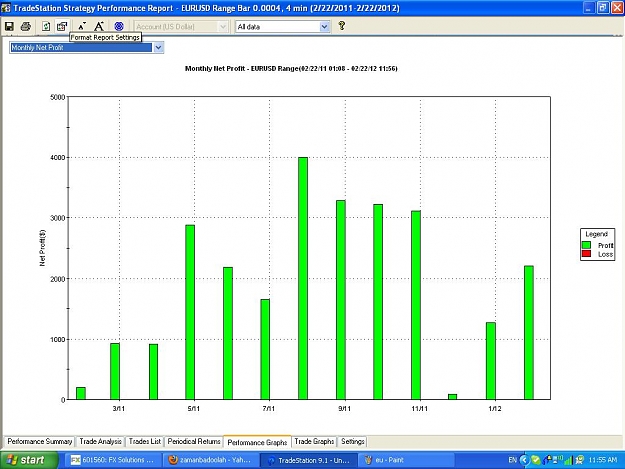Click the 1000 y-axis value
Viewport: 625px width, 469px height.
tap(57, 339)
